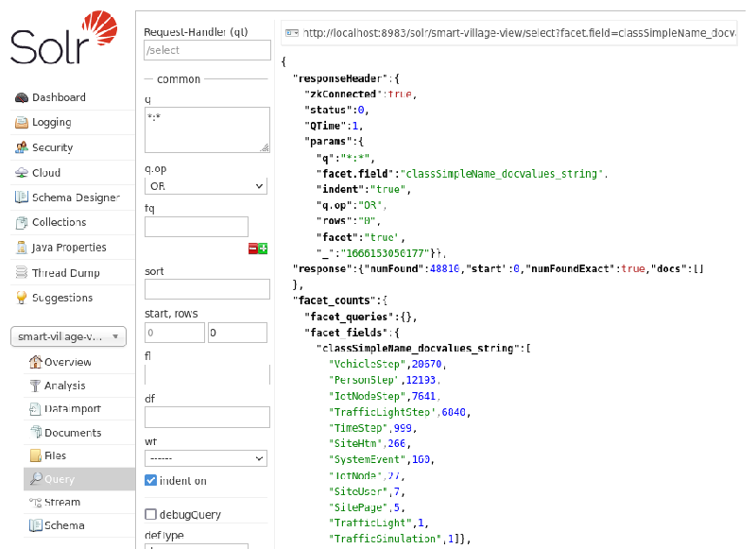Open the Collections page
Image resolution: width=756 pixels, height=549 pixels.
tap(59, 222)
